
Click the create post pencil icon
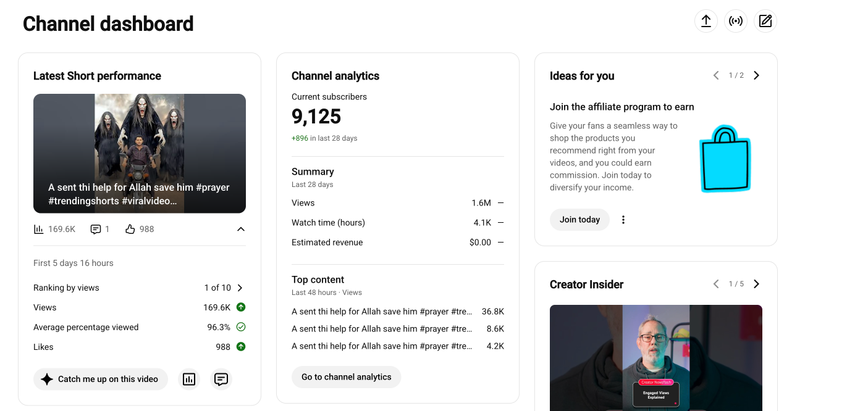tap(765, 21)
